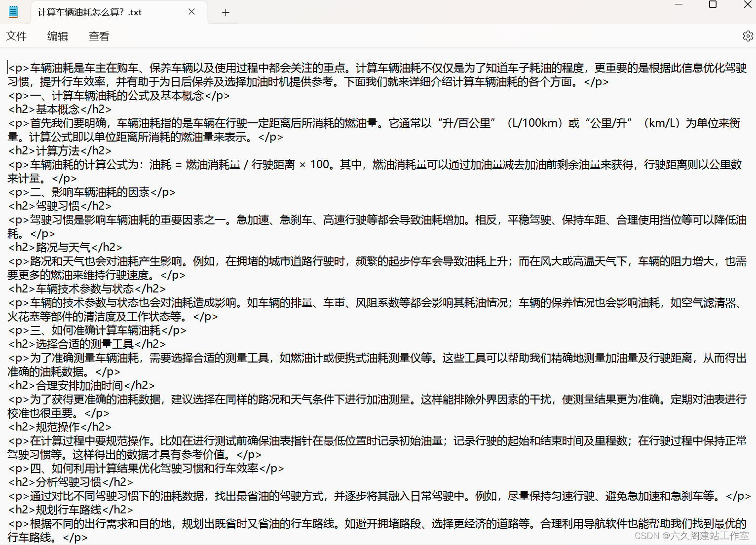Click the line '<h2>路况与天气</h2>'
The width and height of the screenshot is (756, 545).
[x=65, y=248]
